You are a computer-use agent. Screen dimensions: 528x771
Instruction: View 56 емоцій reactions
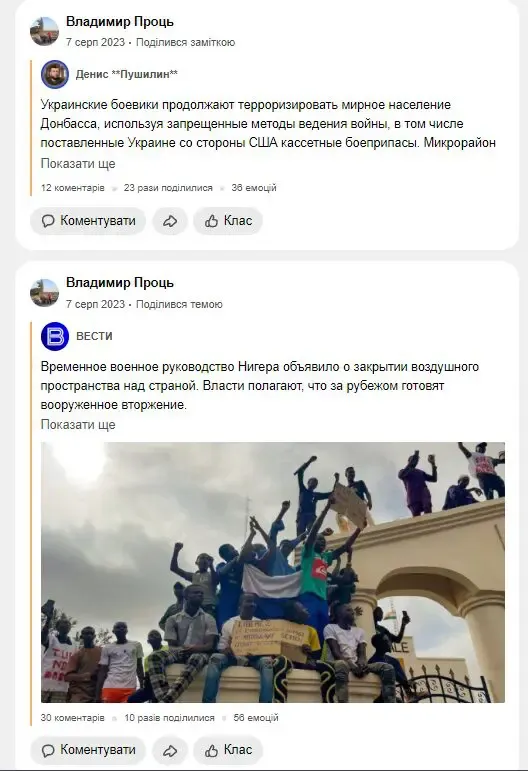256,718
